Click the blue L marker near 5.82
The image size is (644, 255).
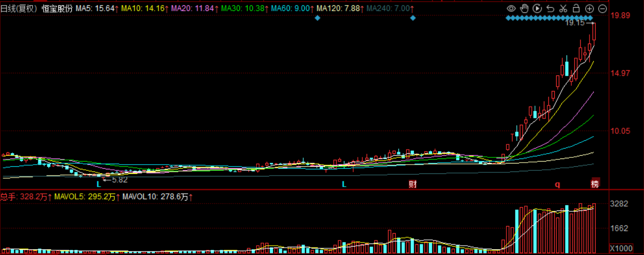pos(98,184)
